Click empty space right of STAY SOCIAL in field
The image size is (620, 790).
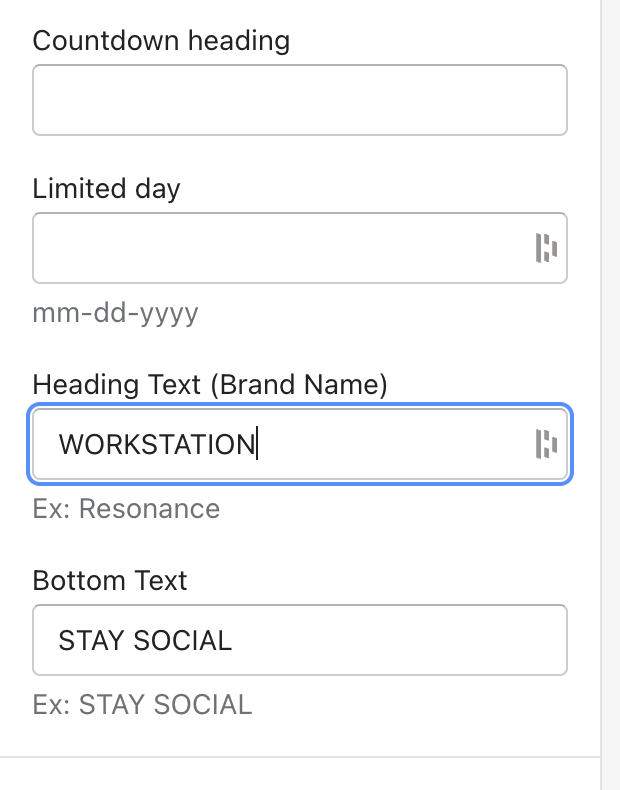pos(400,640)
